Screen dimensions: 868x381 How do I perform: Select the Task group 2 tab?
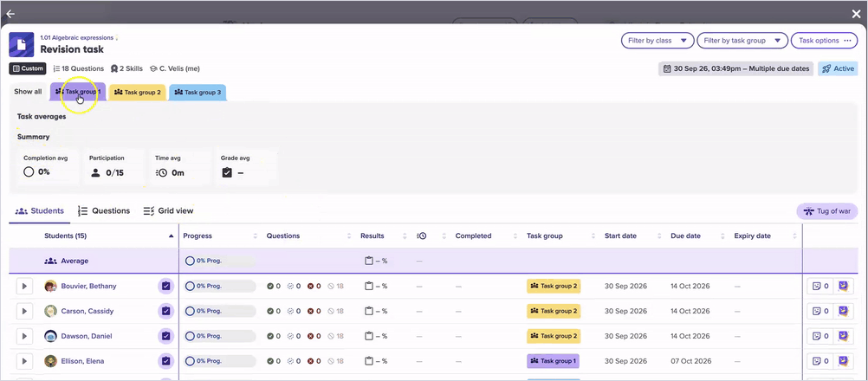coord(137,93)
